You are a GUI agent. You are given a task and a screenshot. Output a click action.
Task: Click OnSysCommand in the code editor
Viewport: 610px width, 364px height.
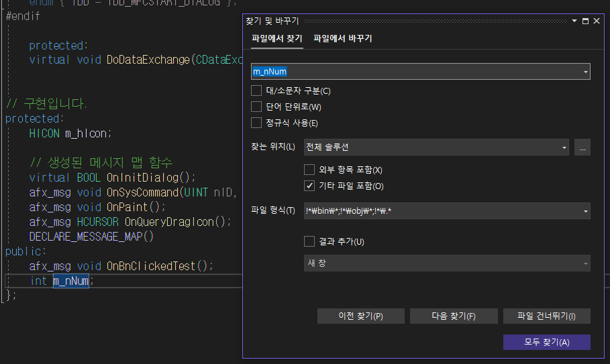click(x=142, y=192)
